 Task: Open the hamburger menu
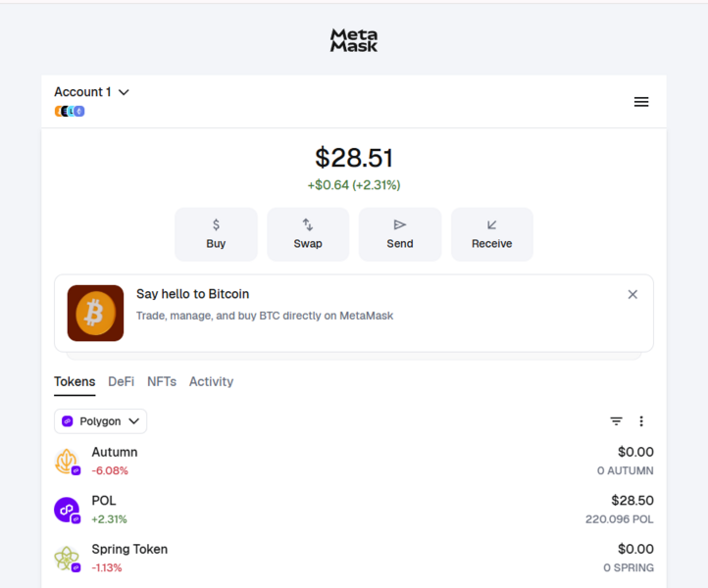(x=641, y=102)
